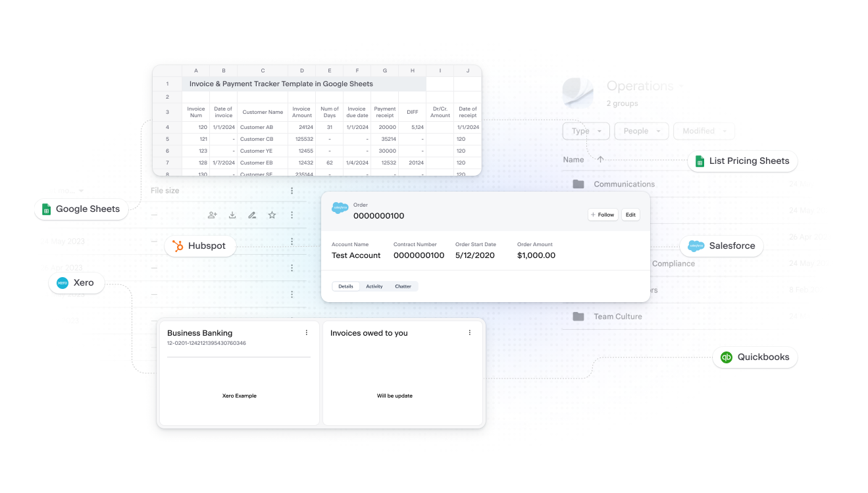
Task: Click the Compliance folder name
Action: pyautogui.click(x=673, y=264)
